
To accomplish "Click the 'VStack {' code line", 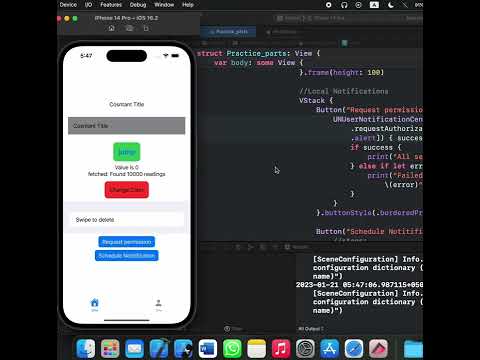I will (x=316, y=100).
